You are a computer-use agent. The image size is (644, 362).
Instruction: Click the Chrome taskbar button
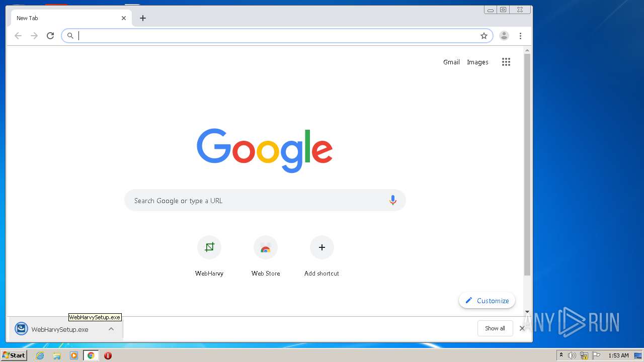point(91,355)
